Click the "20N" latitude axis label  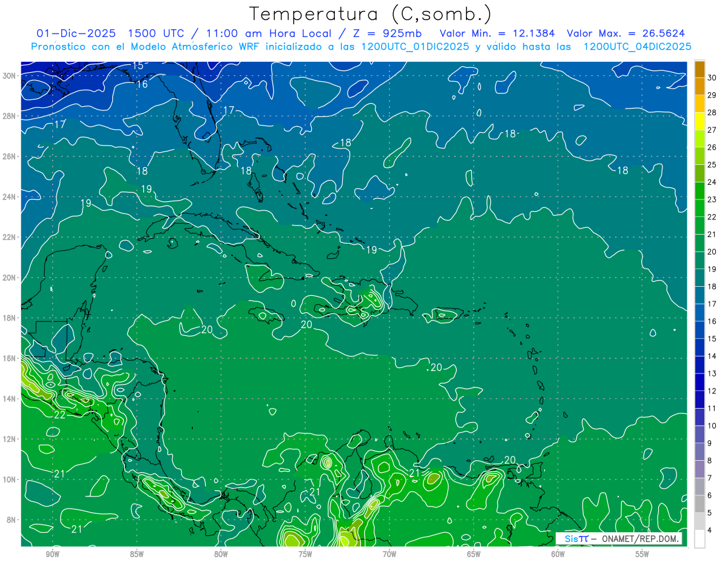coord(10,278)
